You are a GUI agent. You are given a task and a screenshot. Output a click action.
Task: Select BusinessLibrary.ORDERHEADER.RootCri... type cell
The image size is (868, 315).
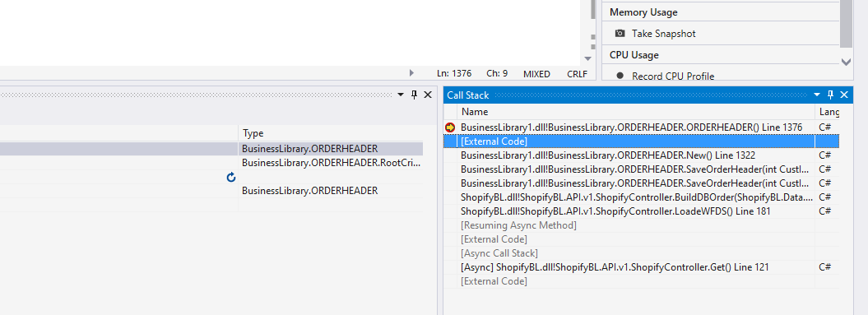pyautogui.click(x=331, y=163)
